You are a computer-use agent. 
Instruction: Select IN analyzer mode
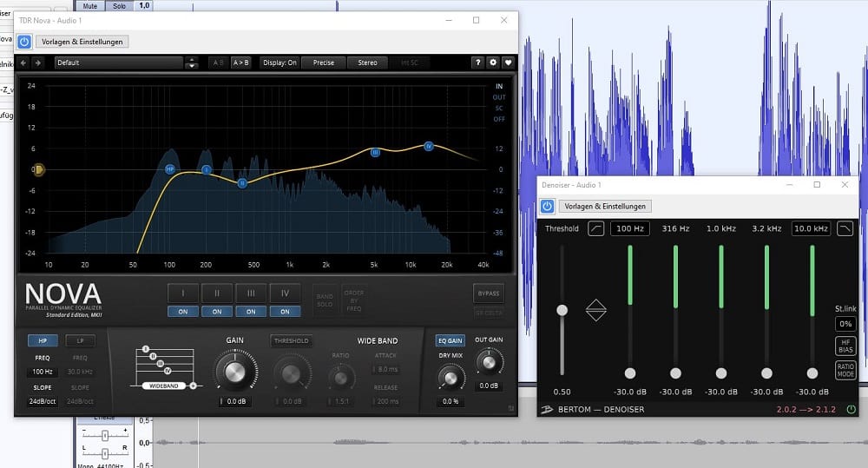pos(499,86)
